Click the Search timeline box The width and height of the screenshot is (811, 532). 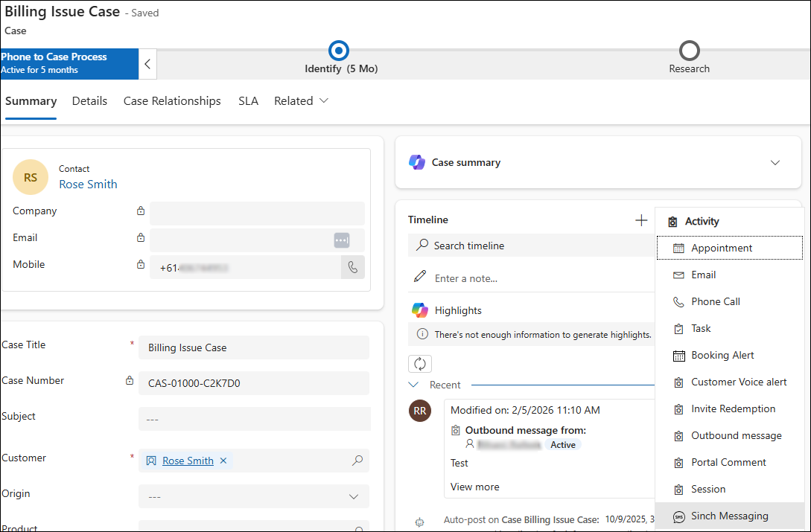pyautogui.click(x=532, y=245)
